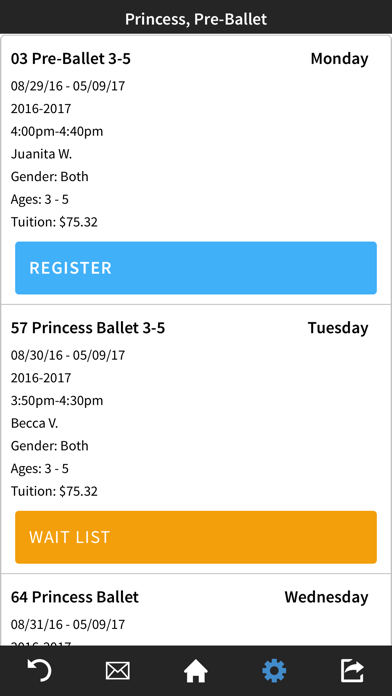392x696 pixels.
Task: Select instructor Becca V.
Action: (x=34, y=423)
